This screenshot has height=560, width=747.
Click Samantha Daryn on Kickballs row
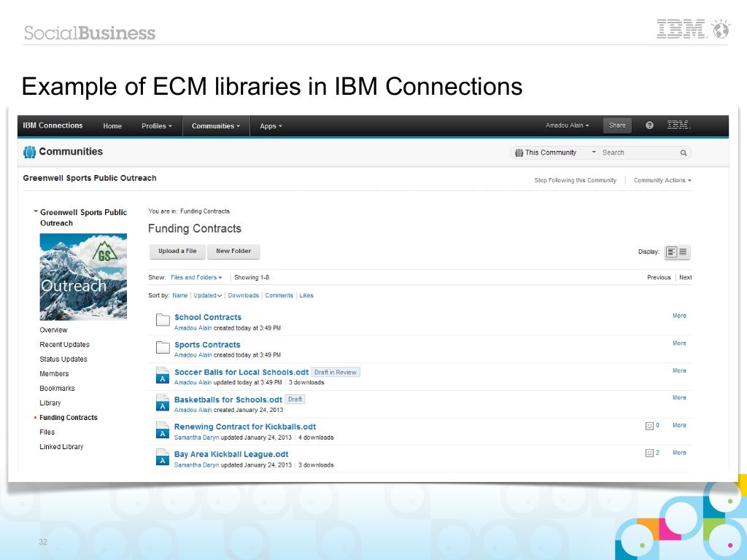click(196, 437)
